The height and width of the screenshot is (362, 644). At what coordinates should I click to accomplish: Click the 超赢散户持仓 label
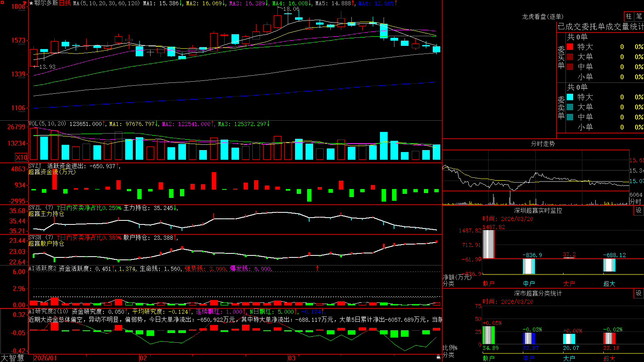pos(46,243)
